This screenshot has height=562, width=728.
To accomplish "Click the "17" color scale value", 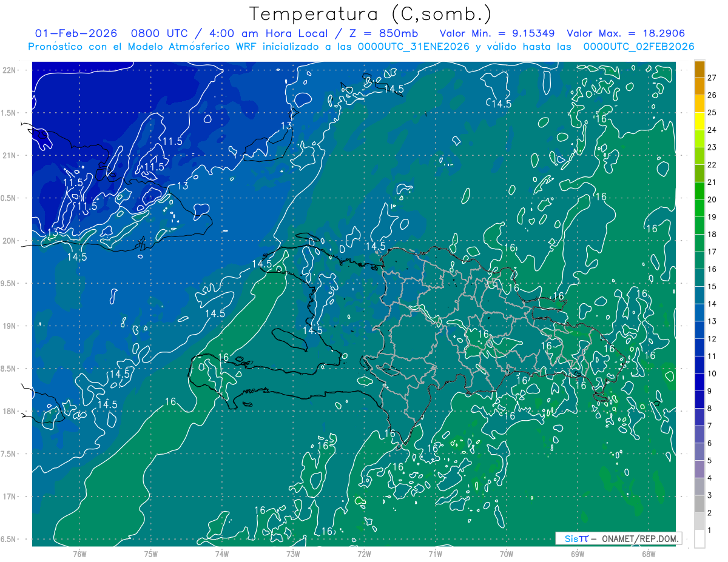I will coord(712,252).
